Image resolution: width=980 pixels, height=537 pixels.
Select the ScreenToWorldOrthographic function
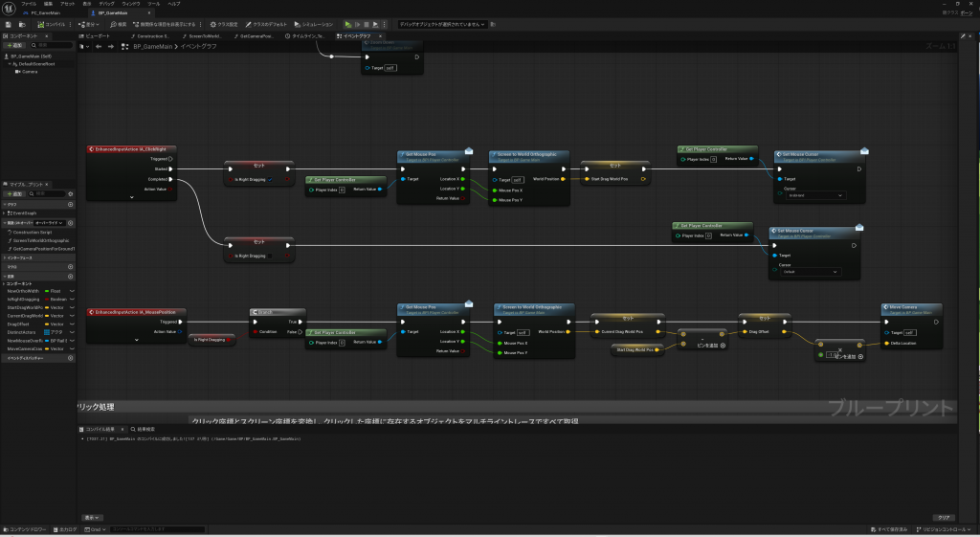tap(39, 240)
